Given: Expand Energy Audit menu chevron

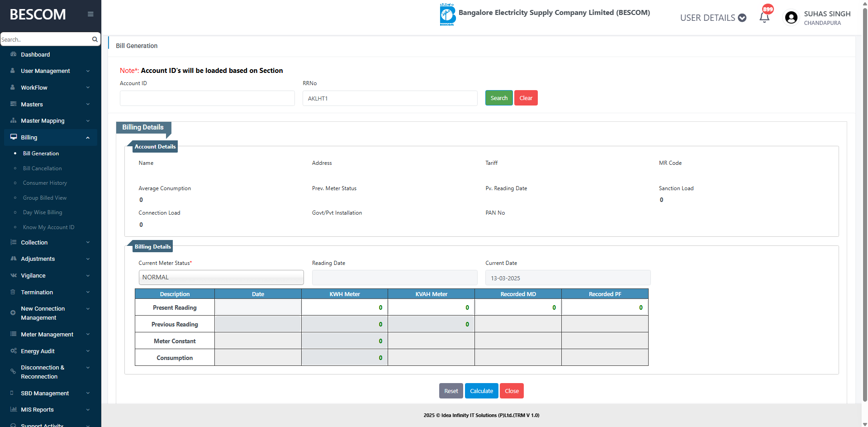Looking at the screenshot, I should [88, 351].
